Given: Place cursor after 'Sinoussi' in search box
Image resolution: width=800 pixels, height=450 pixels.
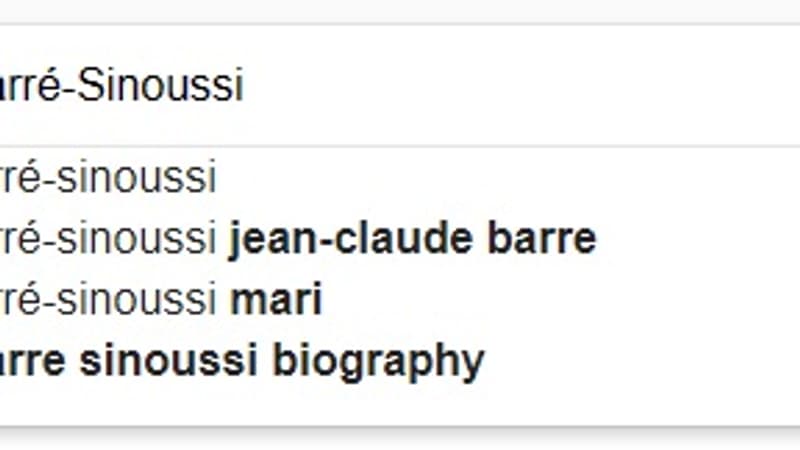Looking at the screenshot, I should (245, 85).
